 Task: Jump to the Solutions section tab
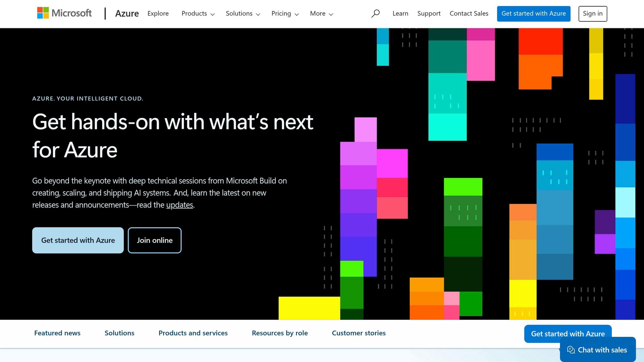119,333
